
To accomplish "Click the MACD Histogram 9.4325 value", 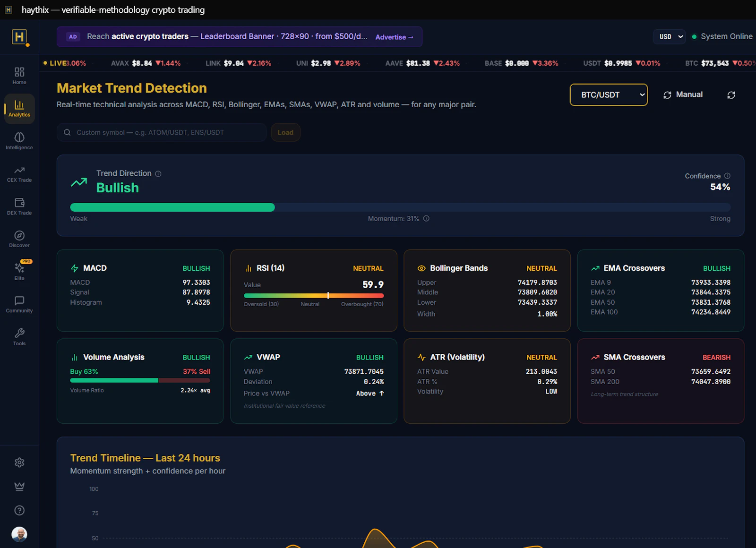I will (198, 302).
